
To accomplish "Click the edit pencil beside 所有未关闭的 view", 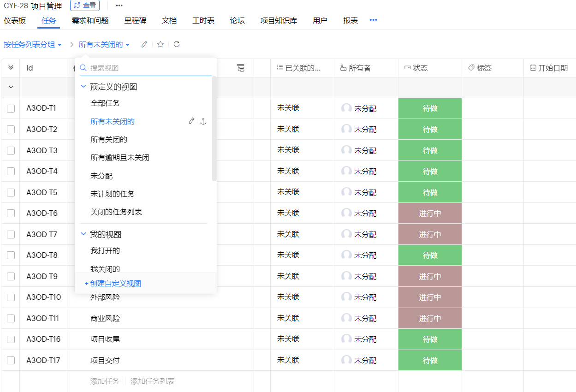I will (191, 120).
